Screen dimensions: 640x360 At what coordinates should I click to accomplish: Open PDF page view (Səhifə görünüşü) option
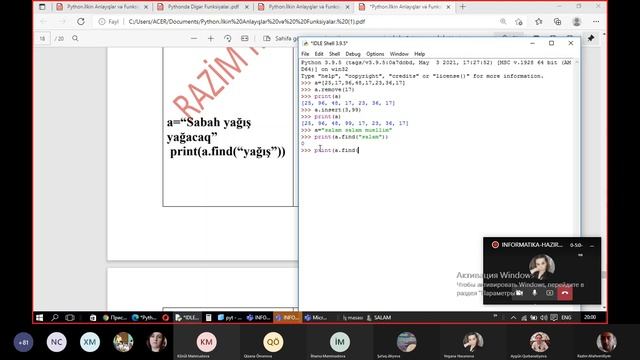(282, 38)
